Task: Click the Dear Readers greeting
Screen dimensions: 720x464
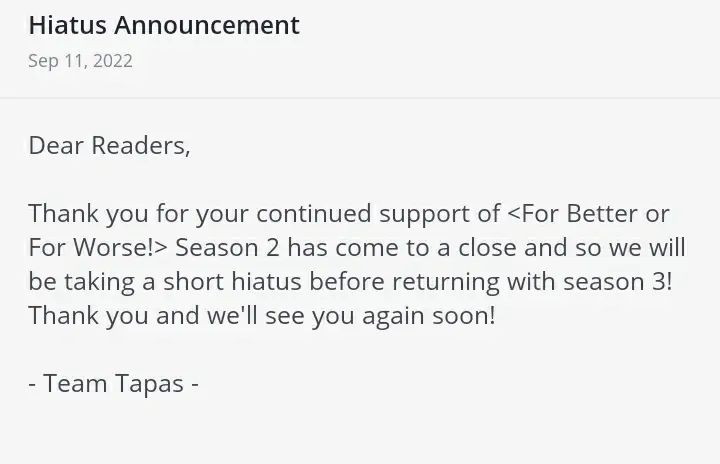Action: coord(109,146)
